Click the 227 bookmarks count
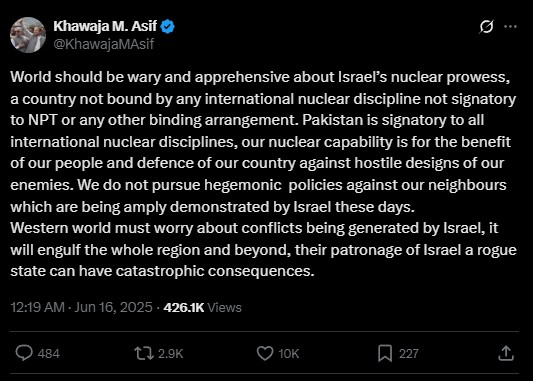Viewport: 533px width, 381px height. [409, 354]
